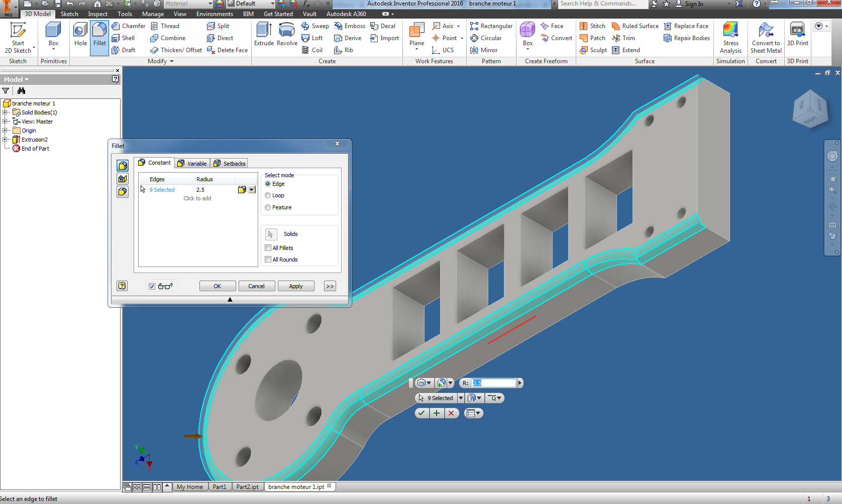Image resolution: width=842 pixels, height=504 pixels.
Task: Pick the Loft tool
Action: [312, 38]
